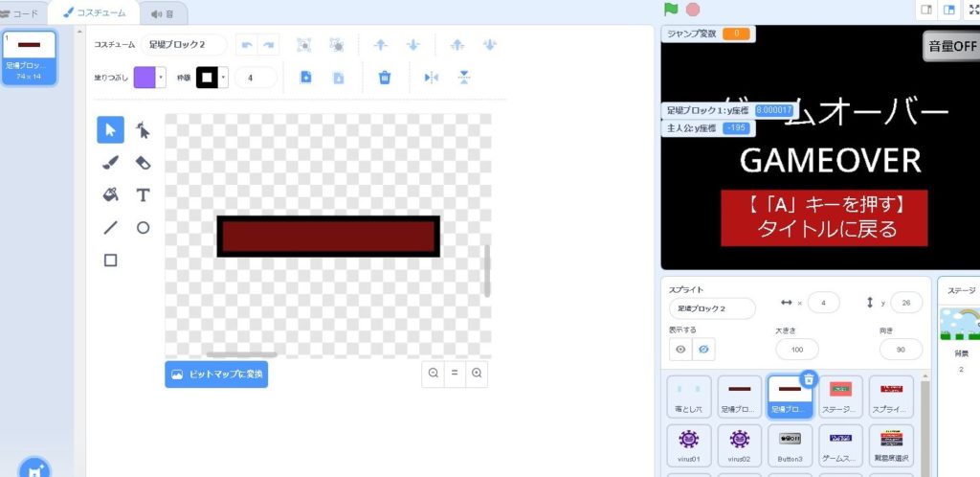The width and height of the screenshot is (980, 477).
Task: Select the Circle tool
Action: pyautogui.click(x=143, y=228)
